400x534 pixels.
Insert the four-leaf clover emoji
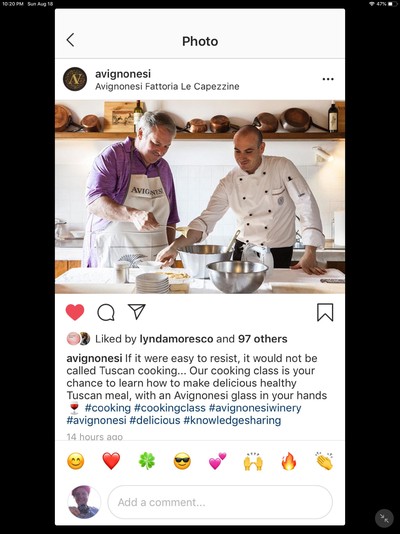tap(147, 461)
